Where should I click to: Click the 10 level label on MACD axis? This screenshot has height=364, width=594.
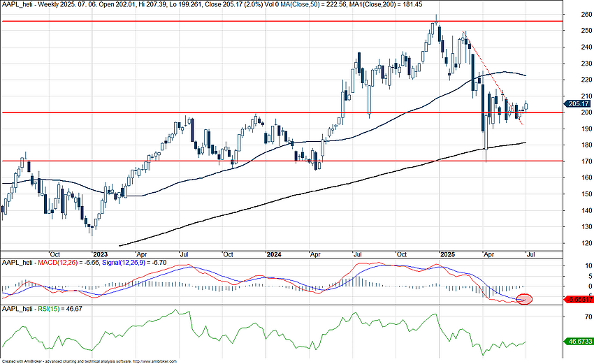[588, 266]
